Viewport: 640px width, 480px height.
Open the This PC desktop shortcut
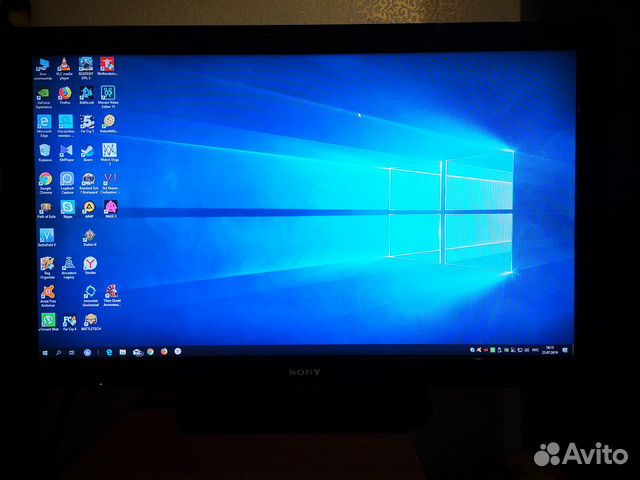click(43, 68)
